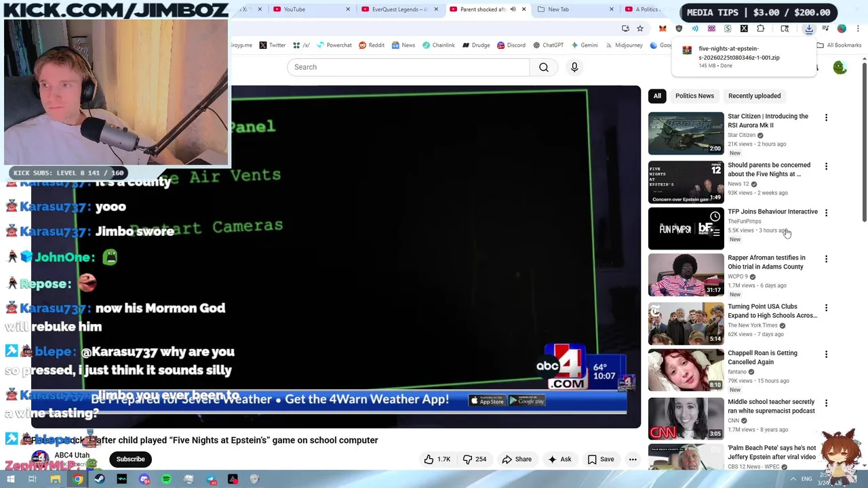
Task: Open Rapper Afroman testifies video title
Action: click(x=766, y=262)
